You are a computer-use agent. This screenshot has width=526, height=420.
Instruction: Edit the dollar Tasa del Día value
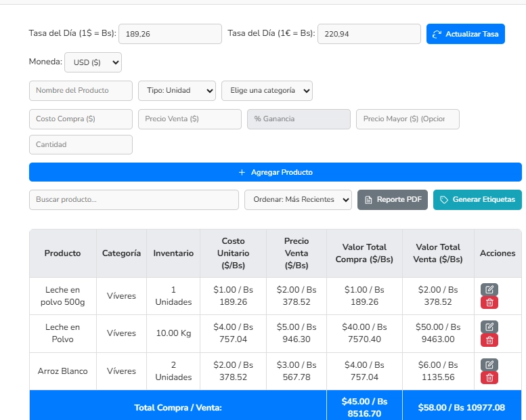point(170,34)
